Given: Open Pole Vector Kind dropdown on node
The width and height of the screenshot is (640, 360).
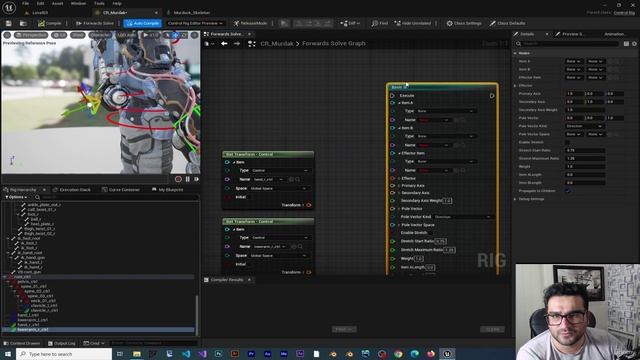Looking at the screenshot, I should (x=463, y=217).
